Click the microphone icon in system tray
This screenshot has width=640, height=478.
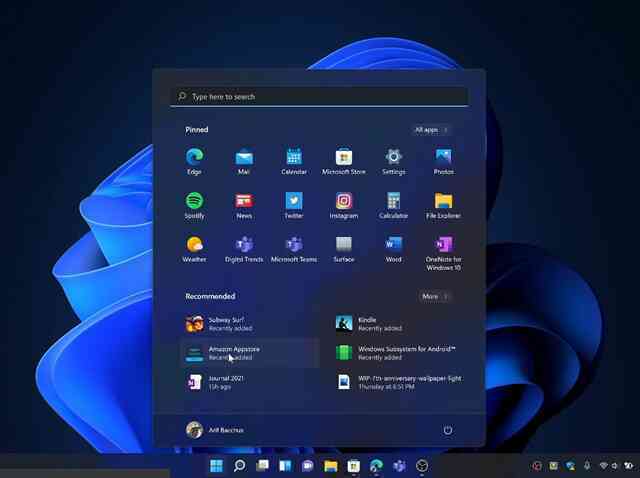pyautogui.click(x=587, y=466)
